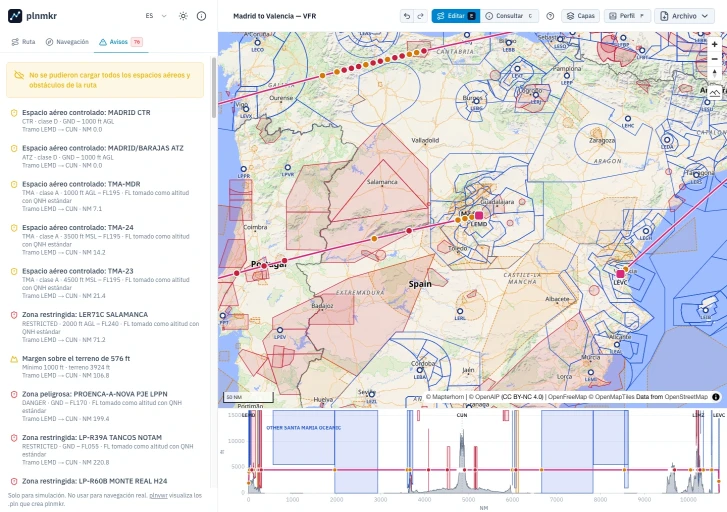Open MADRID/BARAJAS ATZ warning

(x=106, y=156)
